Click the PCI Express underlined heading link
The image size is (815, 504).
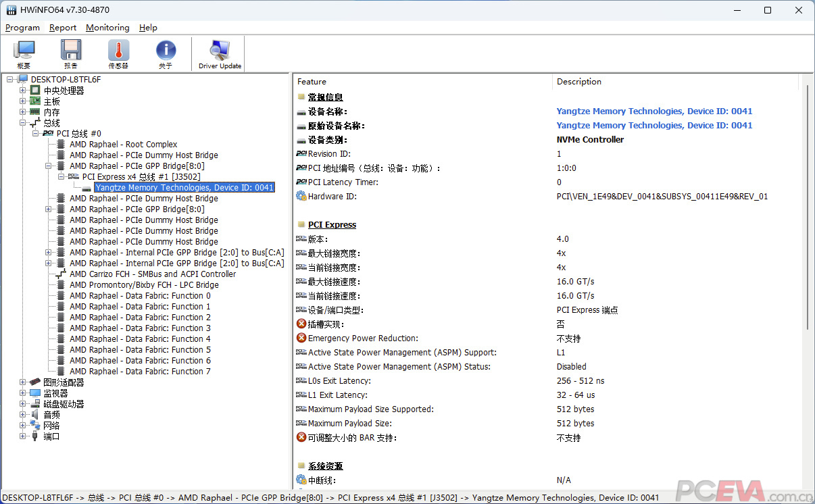click(x=330, y=224)
